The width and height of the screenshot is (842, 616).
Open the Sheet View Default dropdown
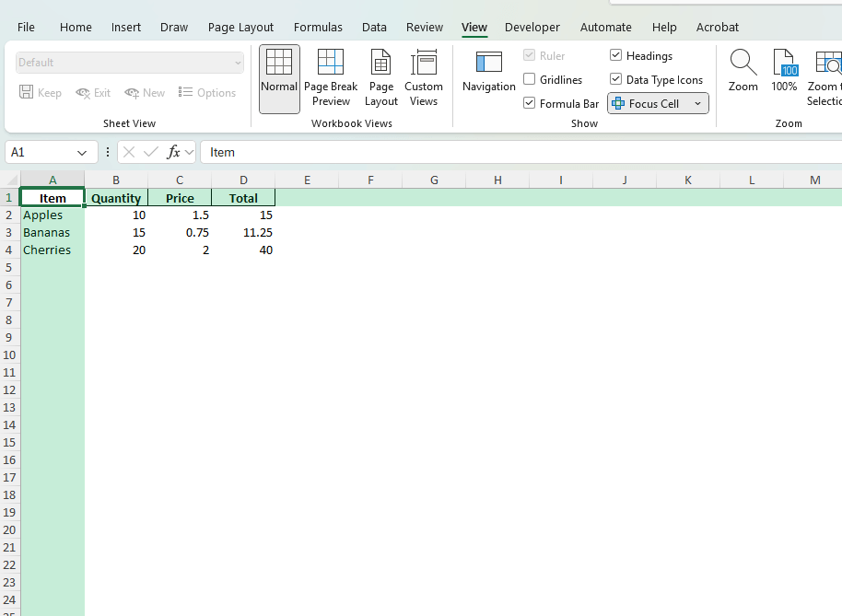point(129,63)
